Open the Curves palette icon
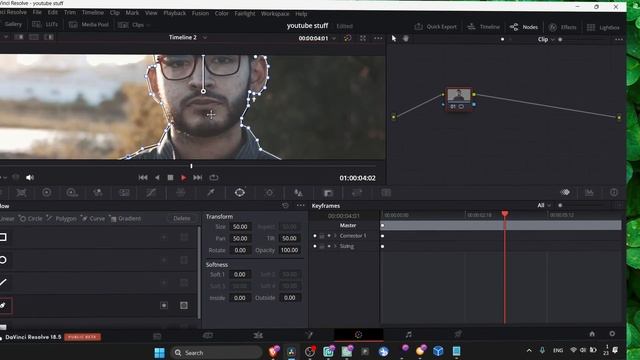640x360 pixels. tap(151, 193)
